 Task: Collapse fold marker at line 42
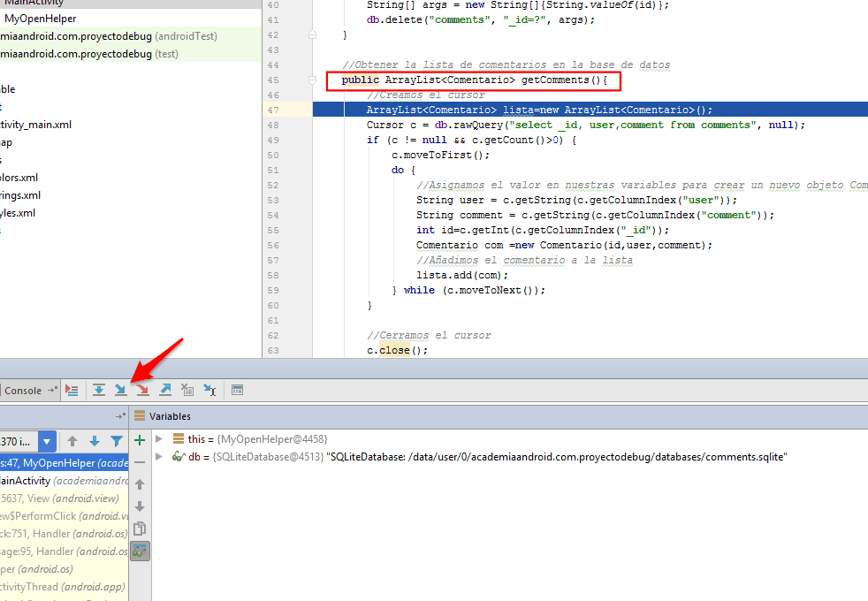[x=312, y=34]
